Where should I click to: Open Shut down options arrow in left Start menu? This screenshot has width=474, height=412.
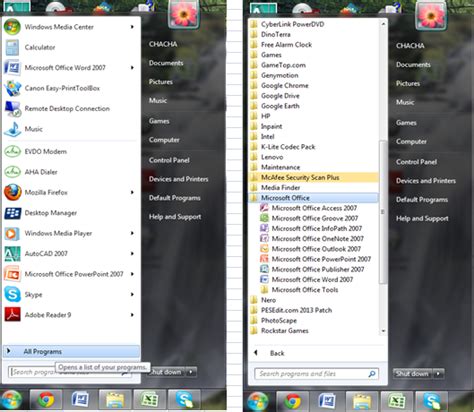[191, 372]
